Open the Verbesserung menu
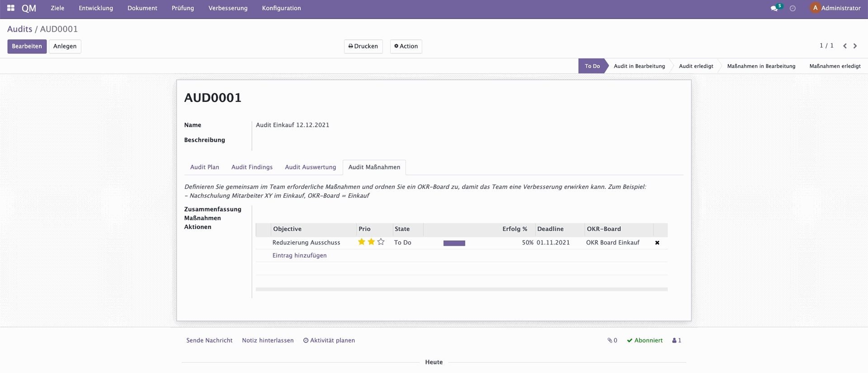The height and width of the screenshot is (373, 868). click(228, 8)
